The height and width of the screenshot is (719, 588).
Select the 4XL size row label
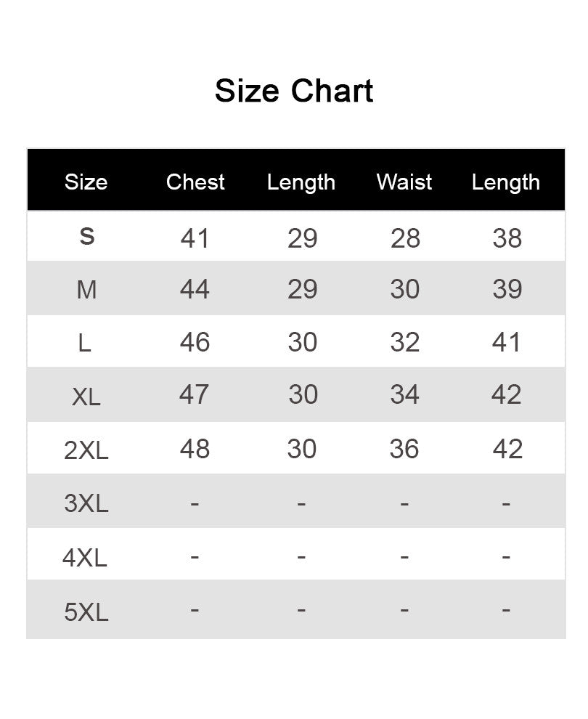pos(85,558)
